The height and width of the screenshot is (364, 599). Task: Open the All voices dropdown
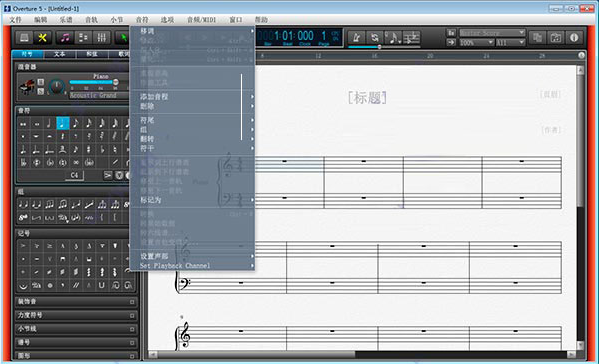[510, 42]
